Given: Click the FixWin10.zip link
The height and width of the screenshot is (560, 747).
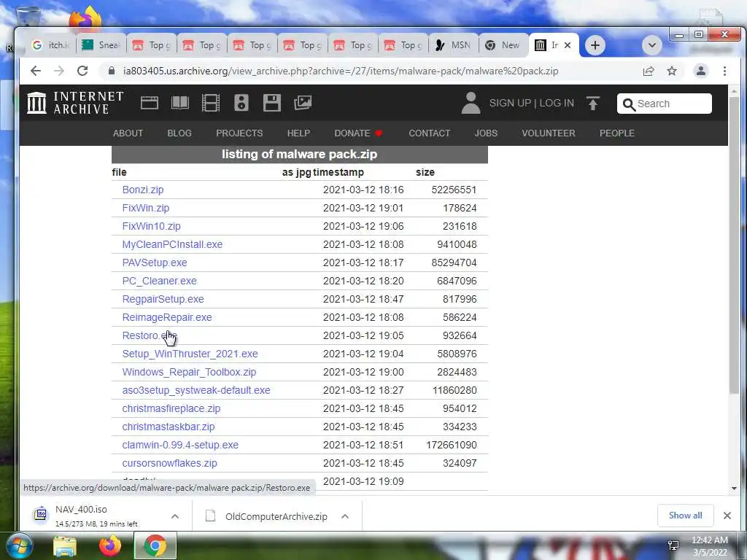Looking at the screenshot, I should tap(151, 226).
